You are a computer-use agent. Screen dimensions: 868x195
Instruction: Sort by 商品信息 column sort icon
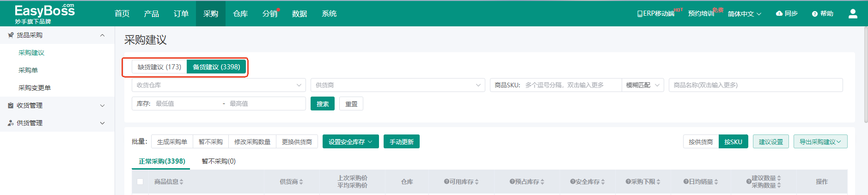(x=182, y=182)
